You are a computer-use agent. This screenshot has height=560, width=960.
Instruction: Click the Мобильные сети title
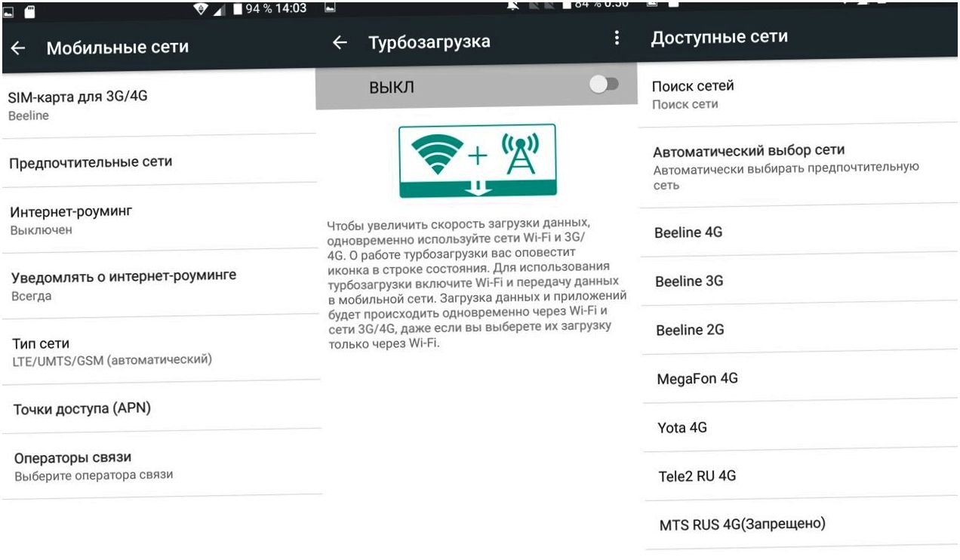[x=118, y=48]
